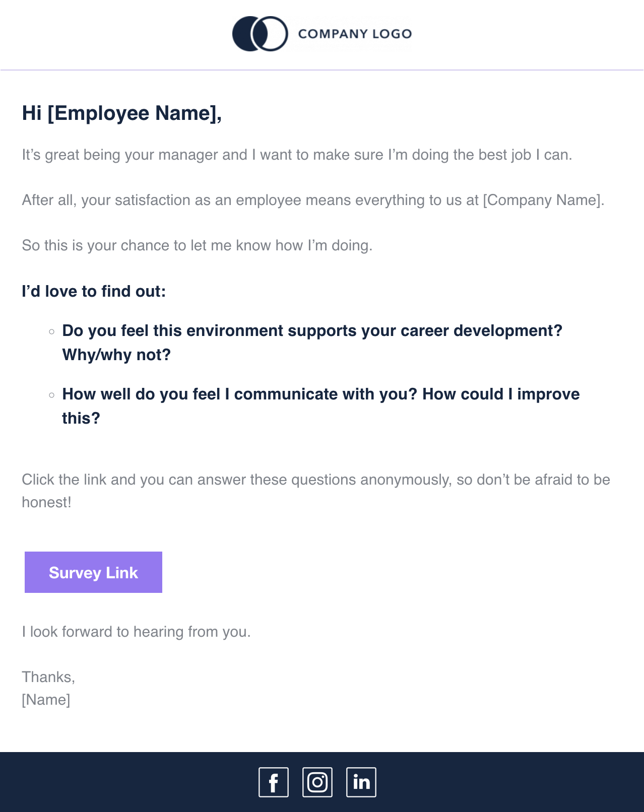Click 'I look forward to hearing from you'
Screen dimensions: 644x812
(x=136, y=632)
